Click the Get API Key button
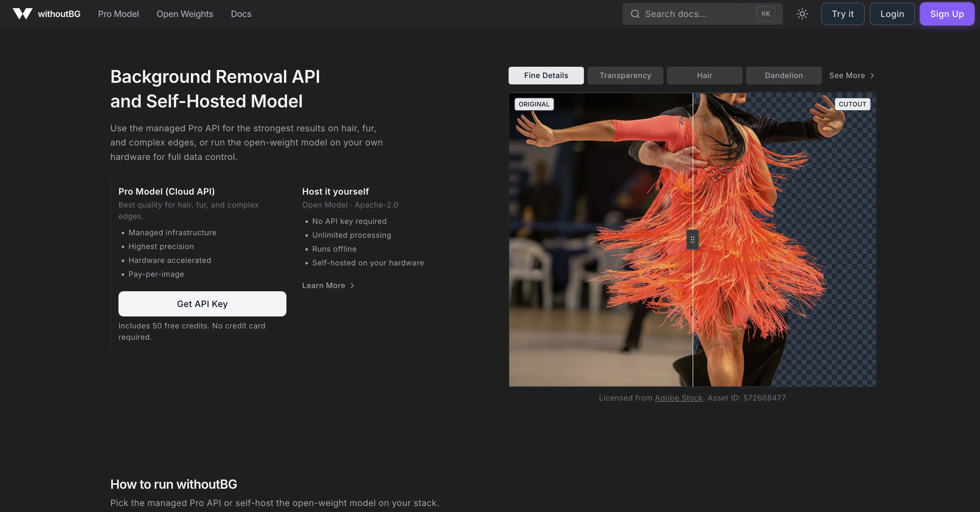This screenshot has width=980, height=512. pyautogui.click(x=202, y=304)
